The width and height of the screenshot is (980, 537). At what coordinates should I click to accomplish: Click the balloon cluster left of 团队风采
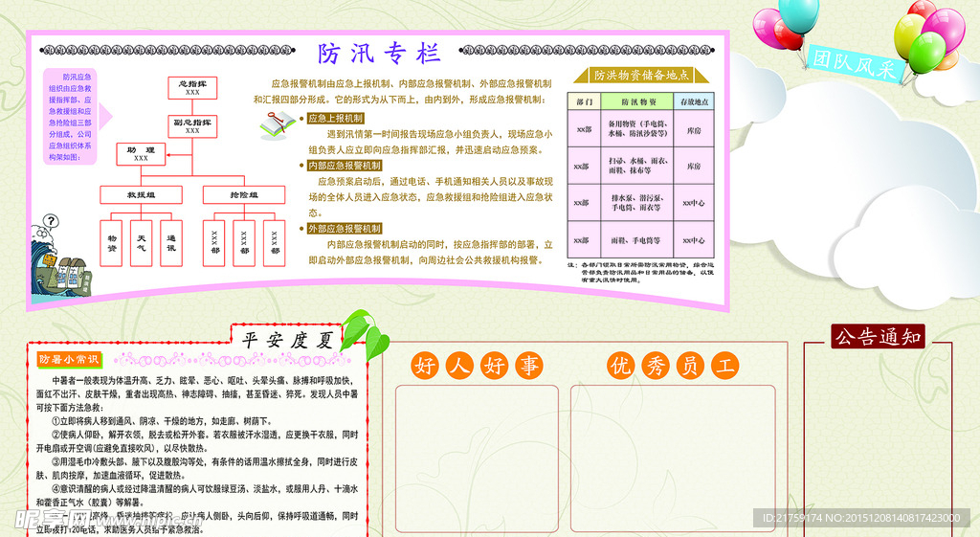click(787, 26)
